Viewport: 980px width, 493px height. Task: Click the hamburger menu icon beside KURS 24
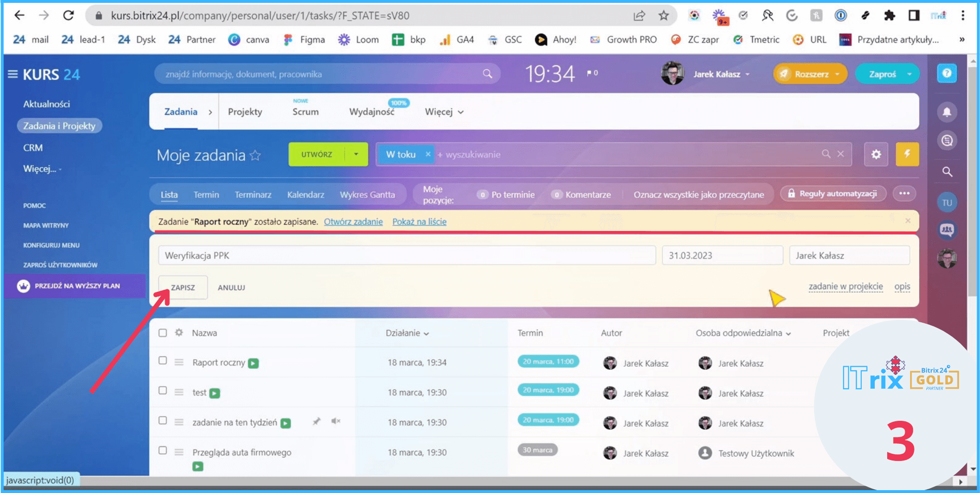click(13, 74)
